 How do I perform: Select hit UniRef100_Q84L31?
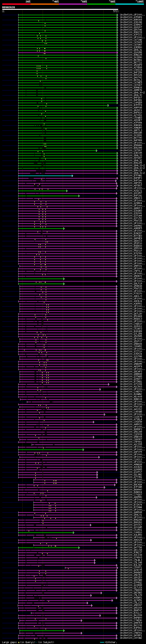click(x=131, y=50)
